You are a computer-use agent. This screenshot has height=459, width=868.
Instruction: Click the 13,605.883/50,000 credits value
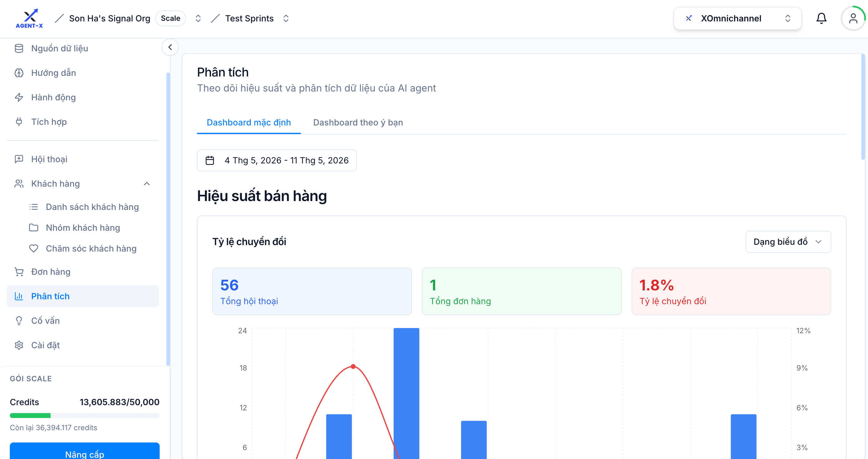point(120,402)
